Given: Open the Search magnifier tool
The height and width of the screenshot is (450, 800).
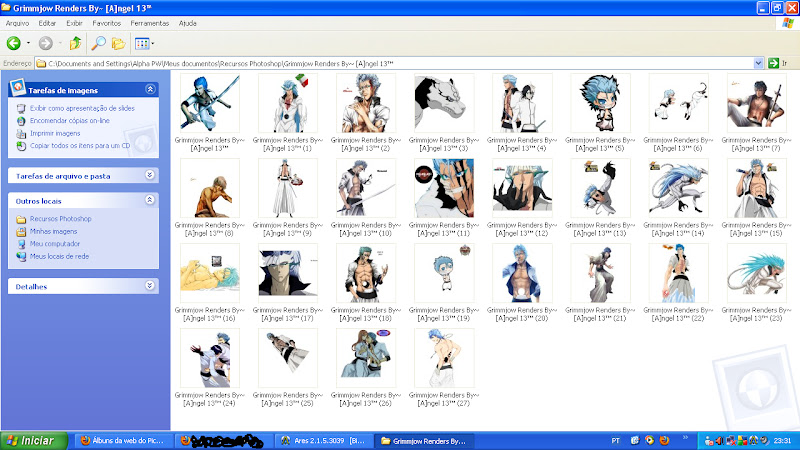Looking at the screenshot, I should click(98, 43).
